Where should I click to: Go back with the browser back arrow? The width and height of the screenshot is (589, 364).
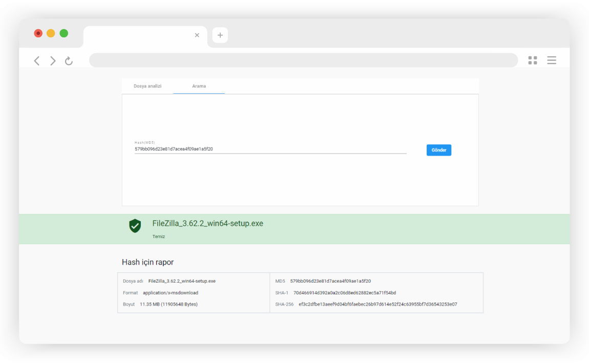click(x=37, y=60)
